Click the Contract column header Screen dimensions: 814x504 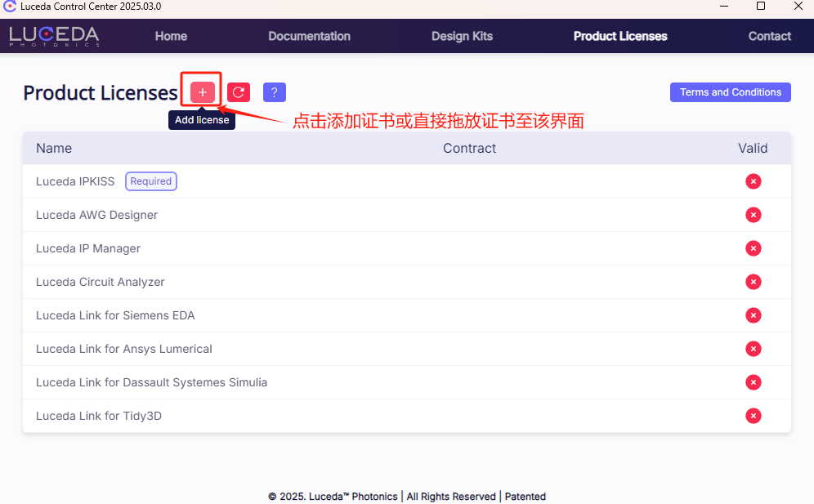(x=469, y=148)
